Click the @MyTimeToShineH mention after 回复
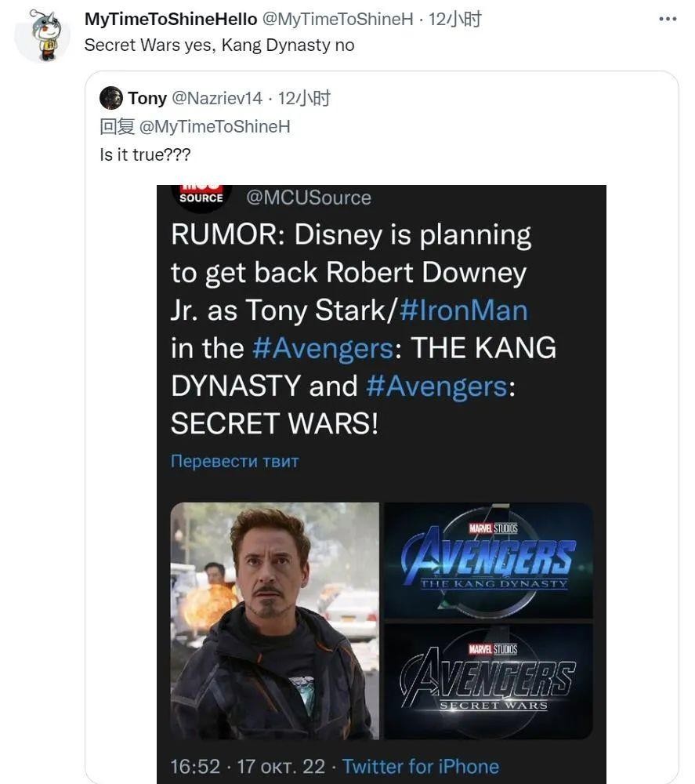695x784 pixels. coord(215,126)
